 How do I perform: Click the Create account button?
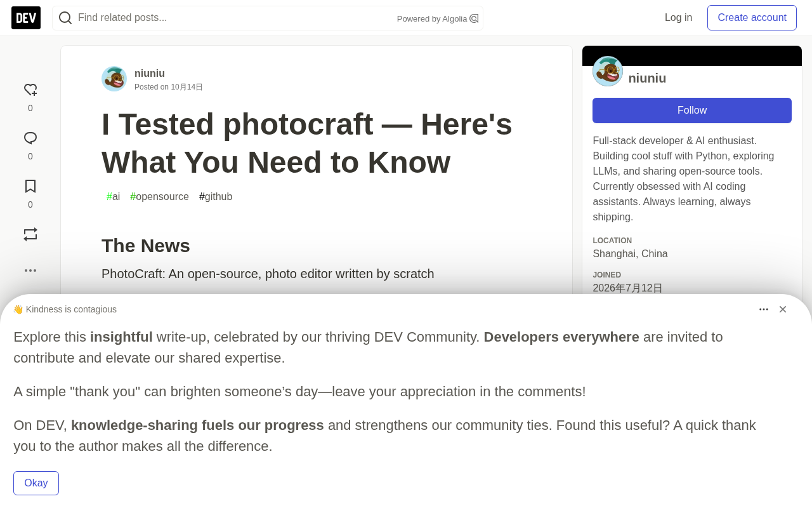coord(752,18)
